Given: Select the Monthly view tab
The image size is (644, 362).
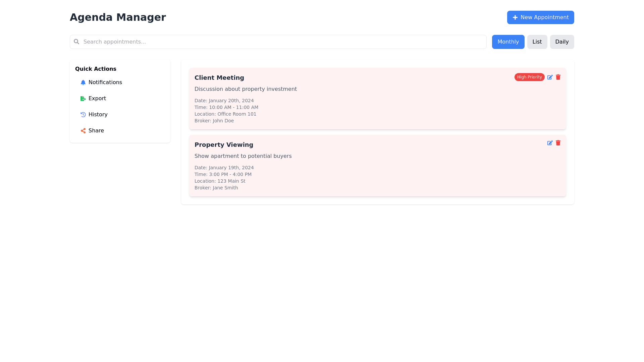Looking at the screenshot, I should (x=508, y=42).
